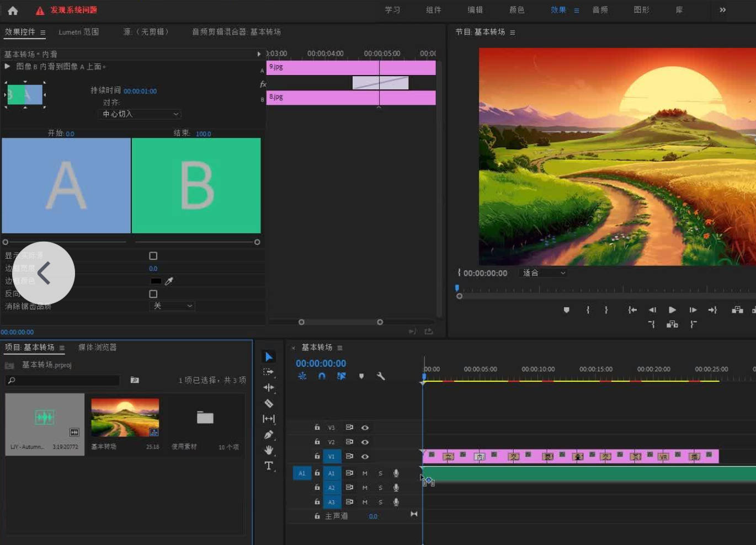Pick border color with the eyedropper
This screenshot has width=756, height=545.
(169, 281)
